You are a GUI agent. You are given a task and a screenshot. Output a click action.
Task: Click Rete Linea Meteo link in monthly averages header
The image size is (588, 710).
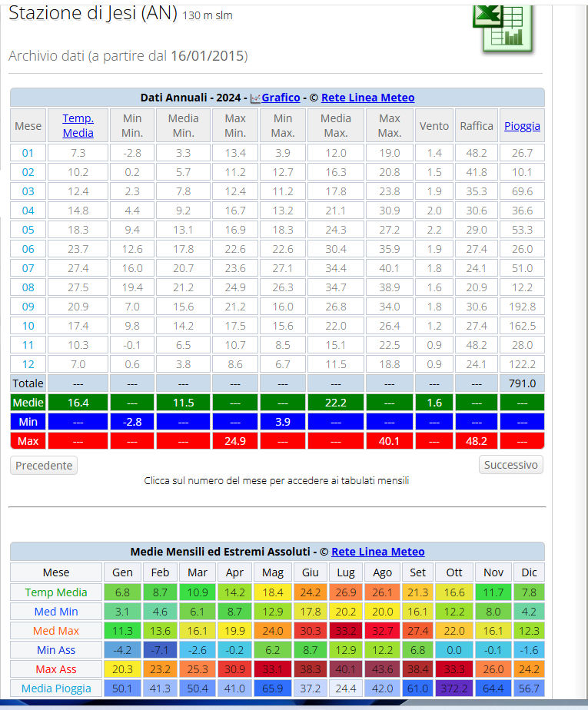pos(377,552)
